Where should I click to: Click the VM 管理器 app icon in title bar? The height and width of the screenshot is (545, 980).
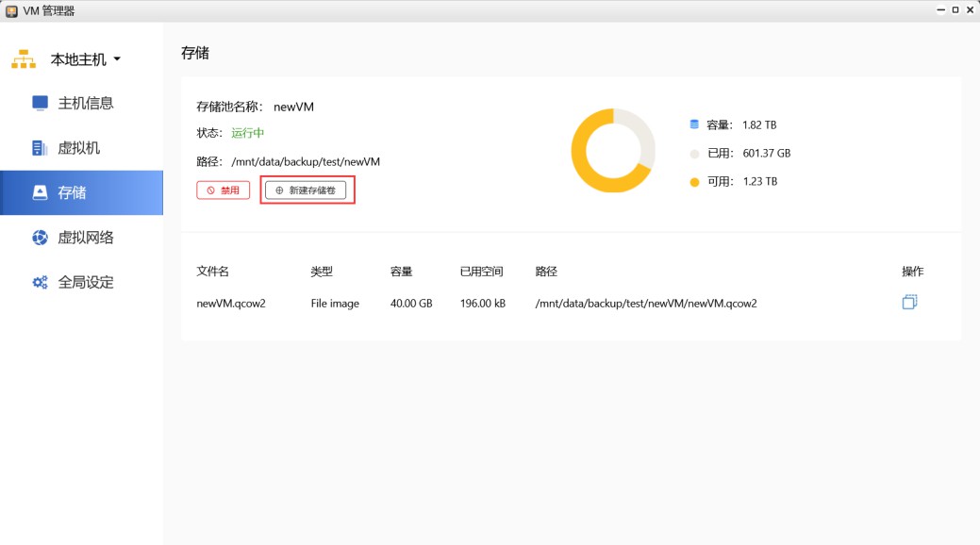pyautogui.click(x=11, y=11)
